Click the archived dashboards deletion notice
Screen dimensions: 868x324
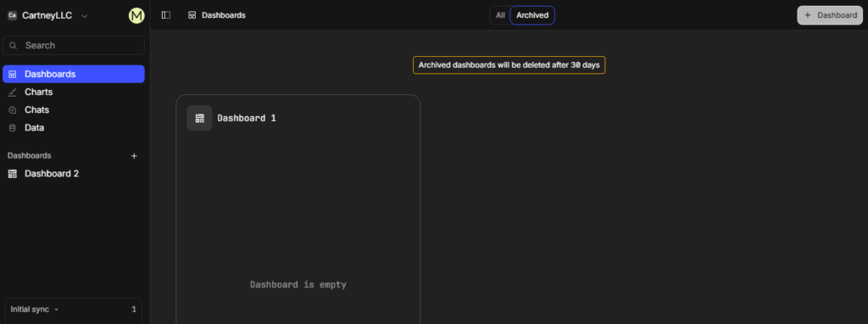(x=509, y=64)
